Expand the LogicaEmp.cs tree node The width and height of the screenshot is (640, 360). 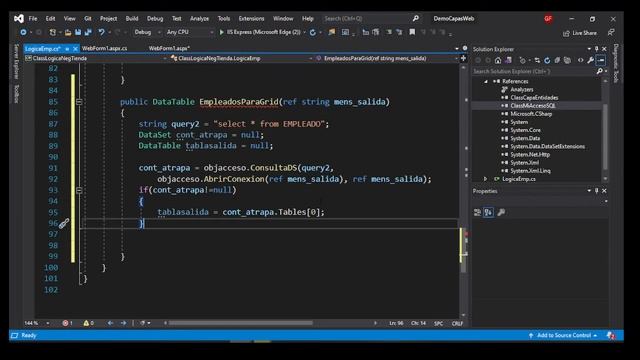click(x=485, y=179)
